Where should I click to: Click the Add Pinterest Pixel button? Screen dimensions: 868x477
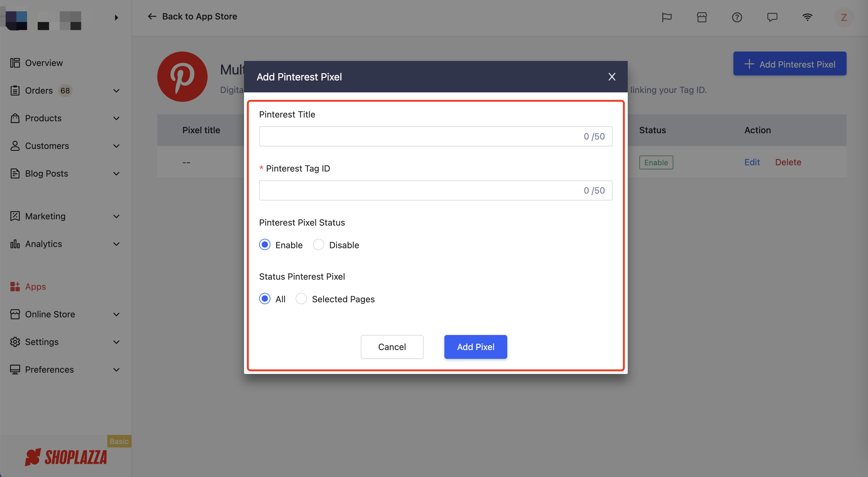789,63
